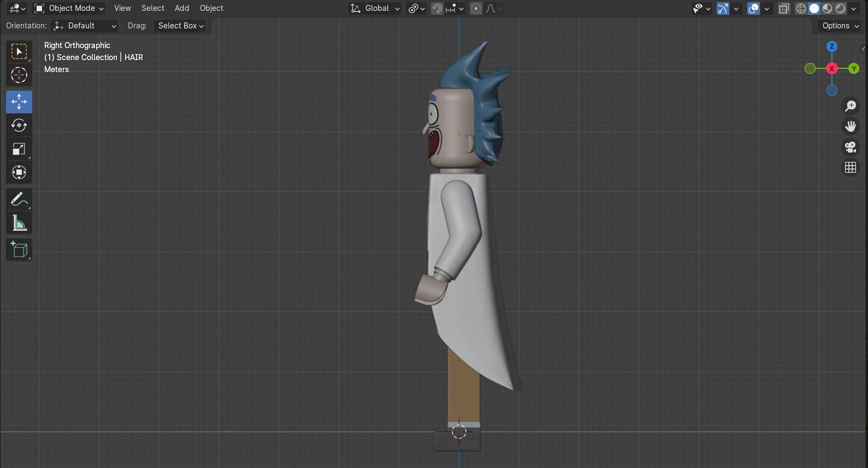The image size is (868, 468).
Task: Disable viewport overlays toggle
Action: (x=753, y=8)
